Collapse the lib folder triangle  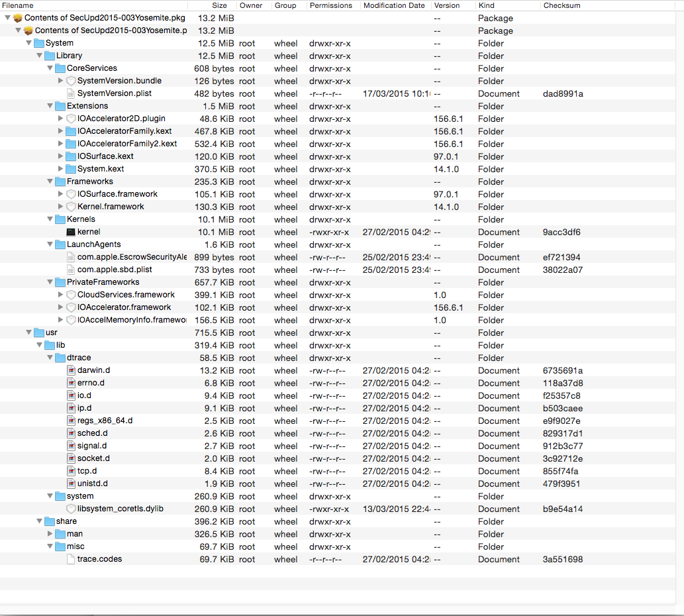[39, 345]
